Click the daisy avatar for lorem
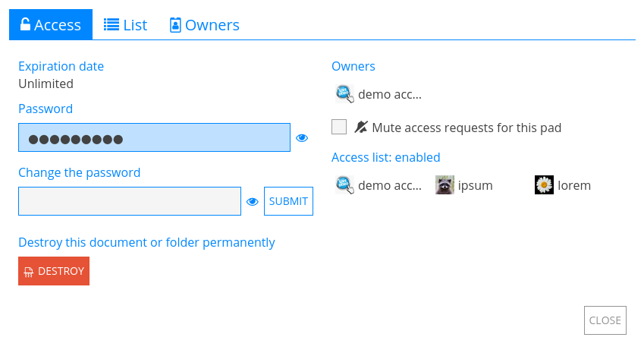The width and height of the screenshot is (644, 353). click(x=544, y=184)
